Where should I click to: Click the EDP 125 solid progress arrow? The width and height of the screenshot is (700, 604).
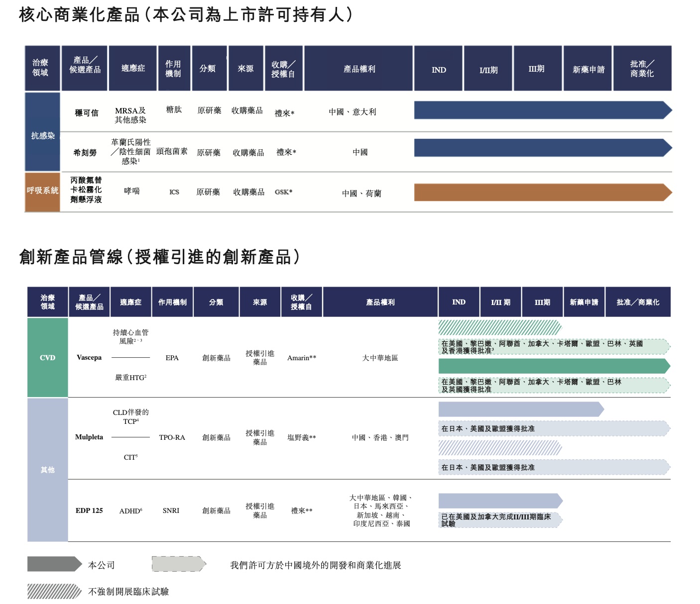tap(501, 501)
